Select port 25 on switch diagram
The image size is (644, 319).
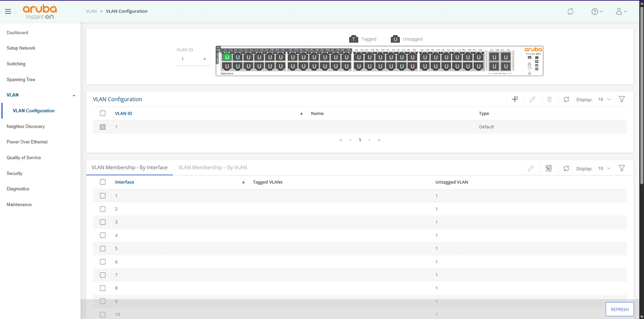(358, 57)
